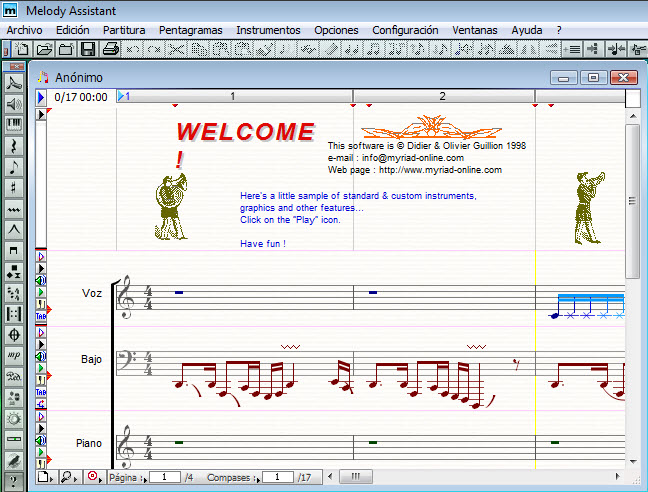648x492 pixels.
Task: Select the rest symbols tool
Action: pos(14,146)
